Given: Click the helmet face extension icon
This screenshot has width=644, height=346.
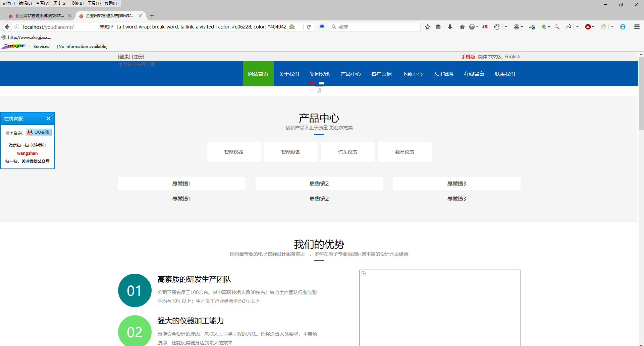Looking at the screenshot, I should pos(517,27).
